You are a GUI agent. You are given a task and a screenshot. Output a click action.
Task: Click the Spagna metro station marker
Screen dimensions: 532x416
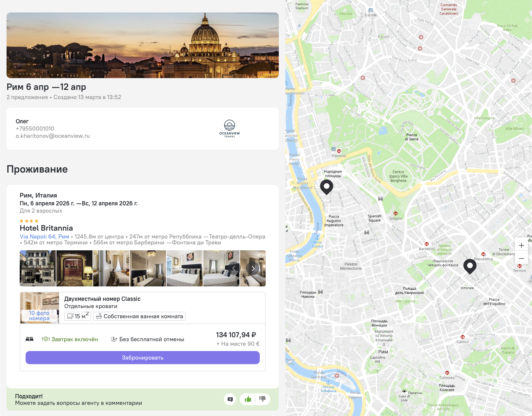[396, 214]
